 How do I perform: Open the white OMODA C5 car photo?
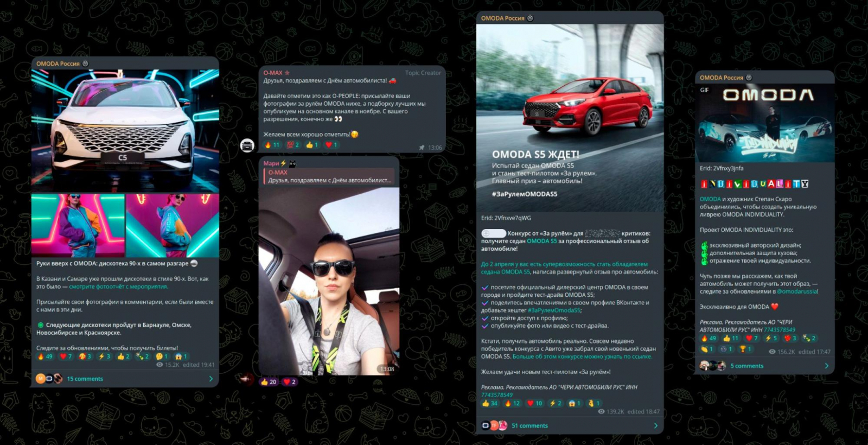(x=125, y=131)
